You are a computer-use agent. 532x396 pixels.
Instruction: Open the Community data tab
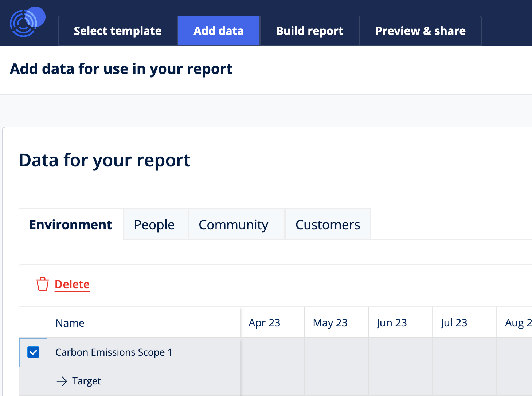233,224
